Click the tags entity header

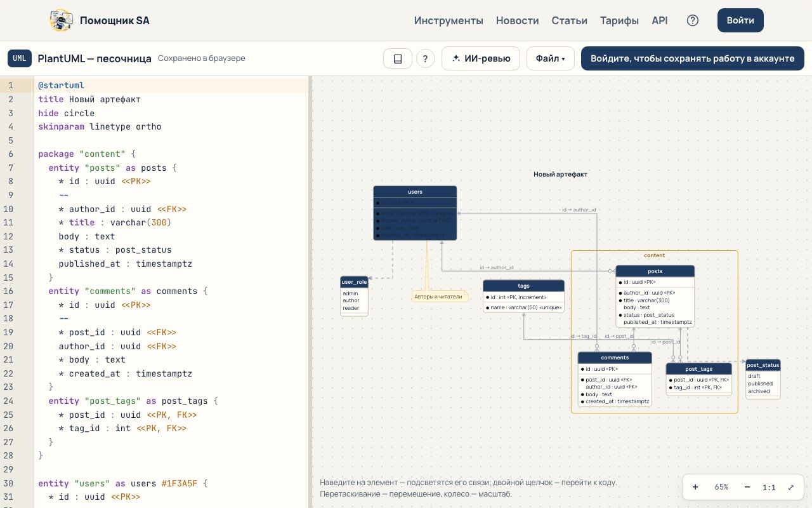tap(523, 286)
